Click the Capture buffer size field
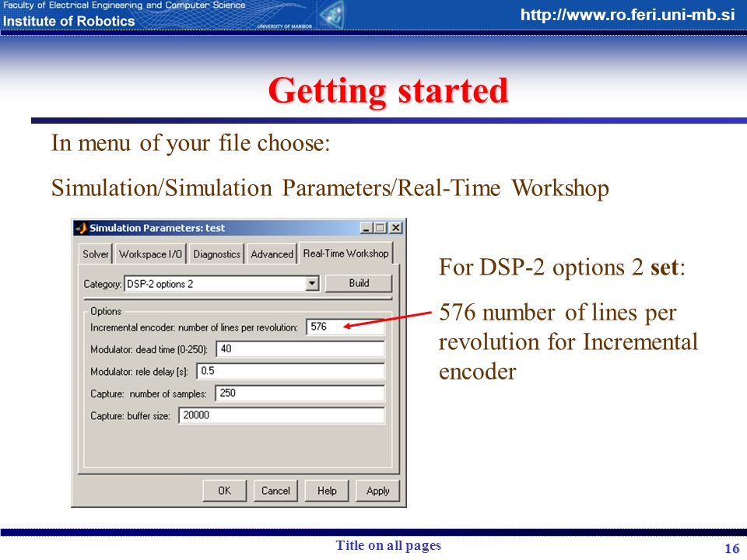 [x=282, y=415]
